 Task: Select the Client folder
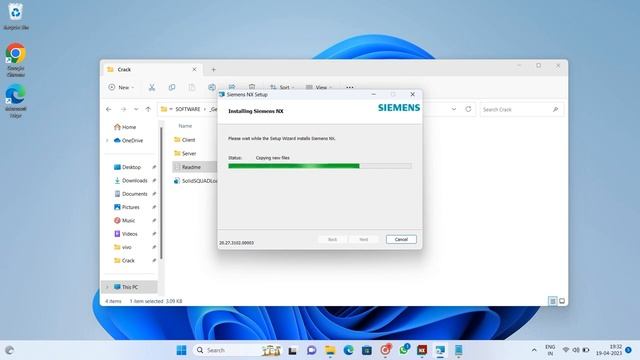[x=184, y=140]
